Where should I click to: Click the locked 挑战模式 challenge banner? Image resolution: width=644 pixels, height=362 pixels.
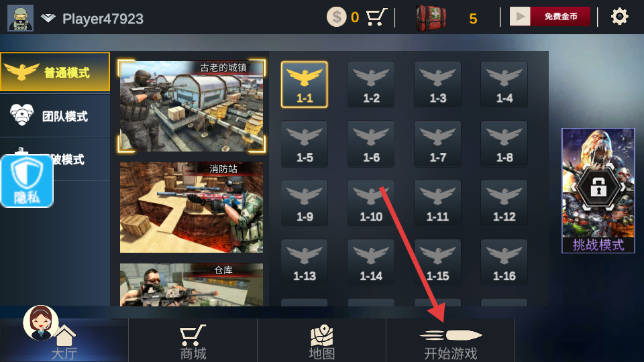(598, 190)
